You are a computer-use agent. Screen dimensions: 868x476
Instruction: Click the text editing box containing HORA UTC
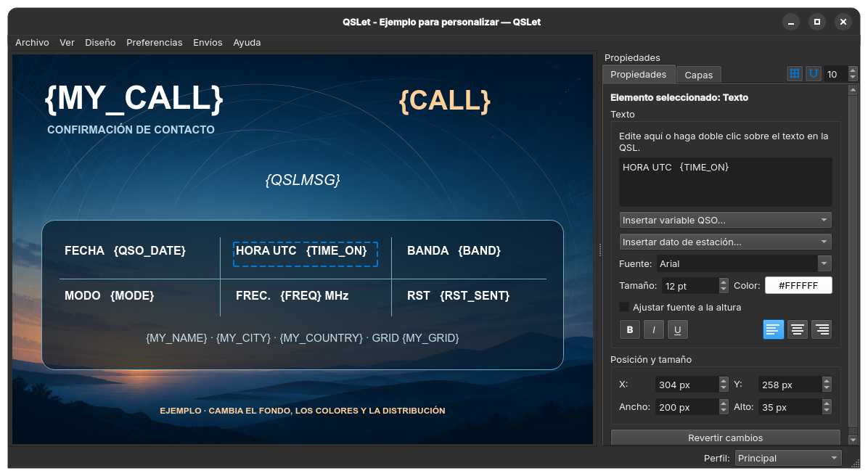point(725,182)
